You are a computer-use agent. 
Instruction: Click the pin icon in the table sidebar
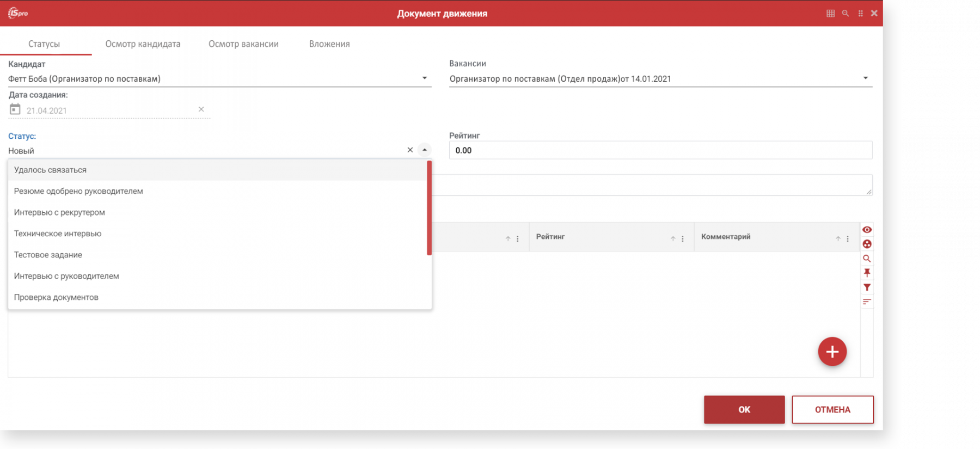click(867, 273)
